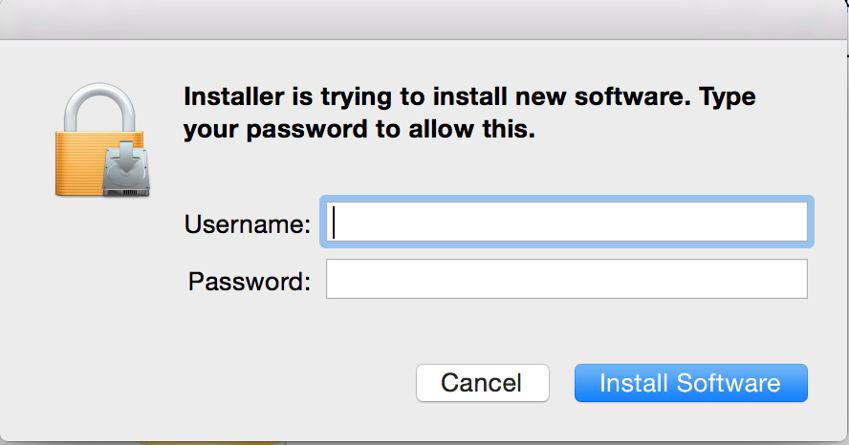Image resolution: width=849 pixels, height=445 pixels.
Task: Click the right end of the Password field
Action: [x=795, y=280]
